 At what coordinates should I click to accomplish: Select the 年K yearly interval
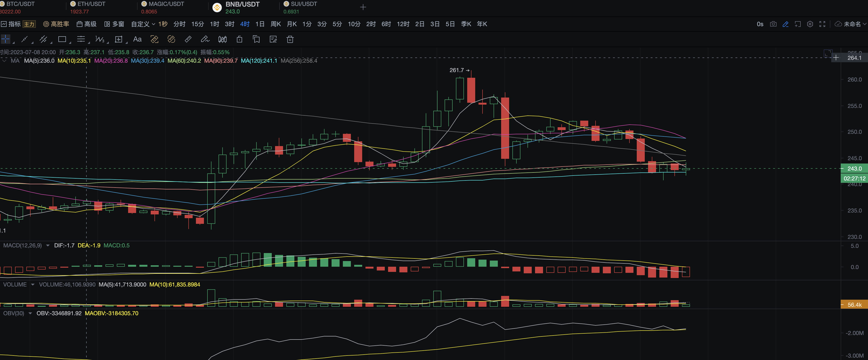pos(482,24)
